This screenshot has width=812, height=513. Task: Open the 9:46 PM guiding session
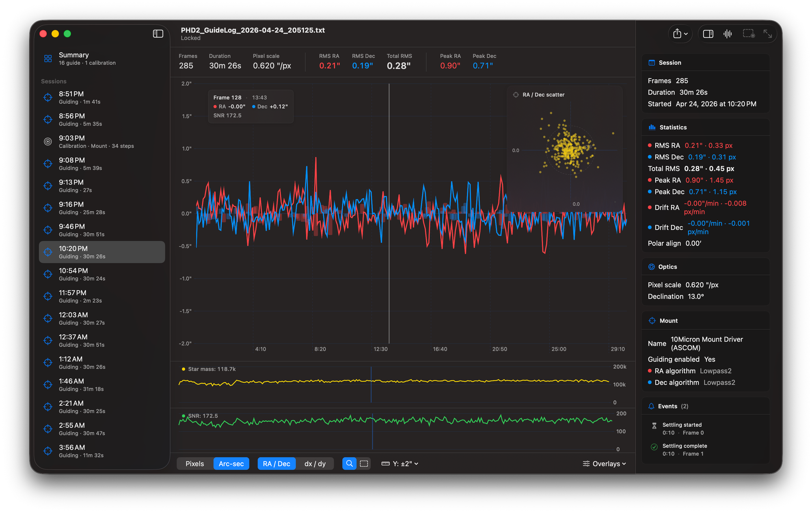(x=81, y=230)
